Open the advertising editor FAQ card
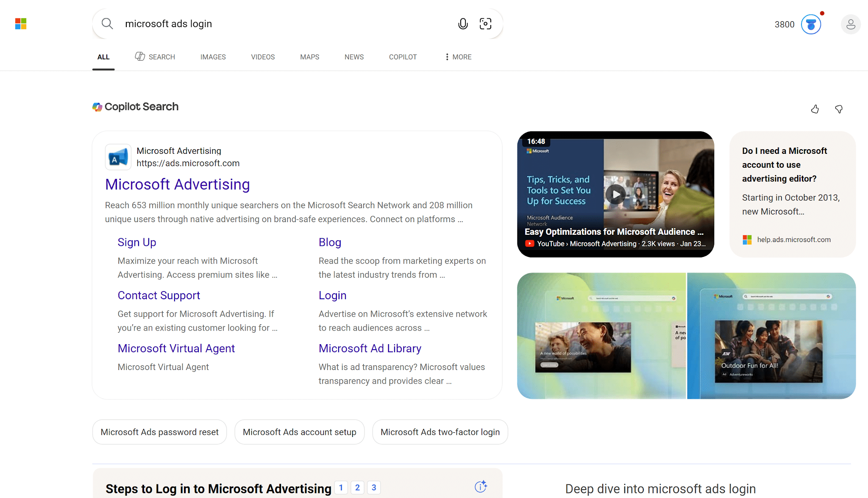This screenshot has width=868, height=498. [792, 194]
